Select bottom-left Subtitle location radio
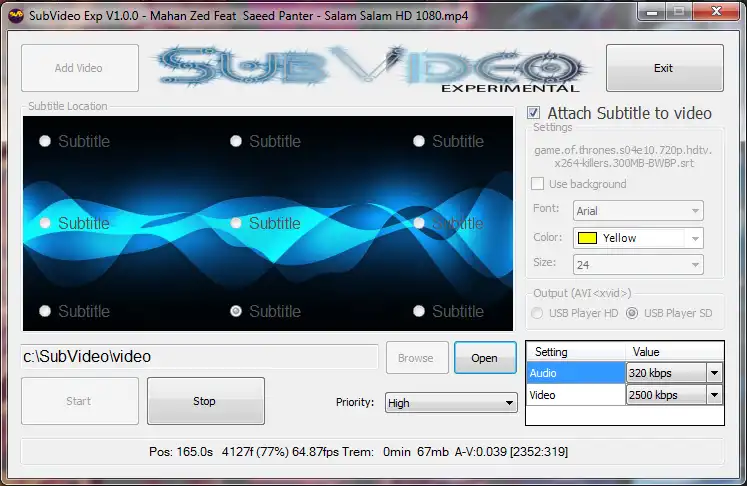This screenshot has width=747, height=486. click(45, 311)
